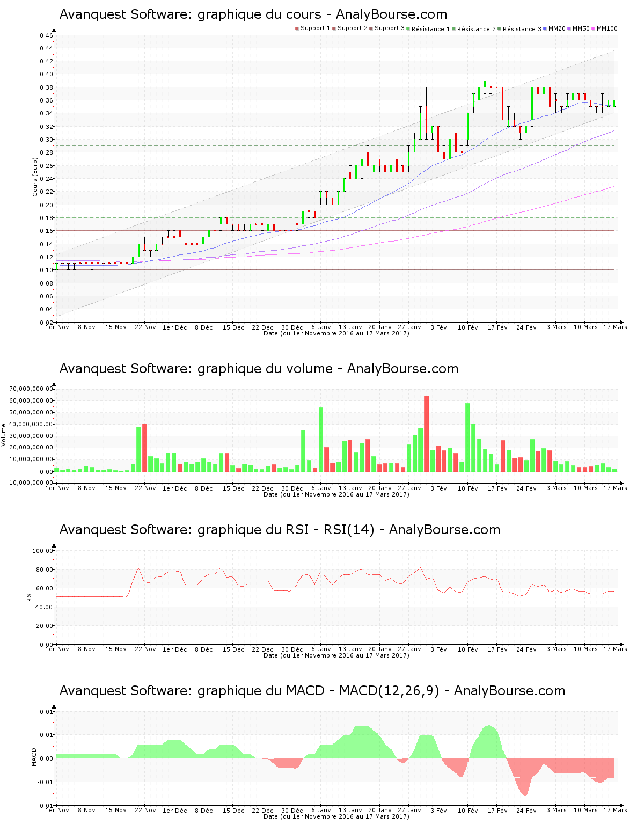The image size is (644, 832).
Task: Click the tall green volume bar at 10 Fév
Action: [x=467, y=437]
